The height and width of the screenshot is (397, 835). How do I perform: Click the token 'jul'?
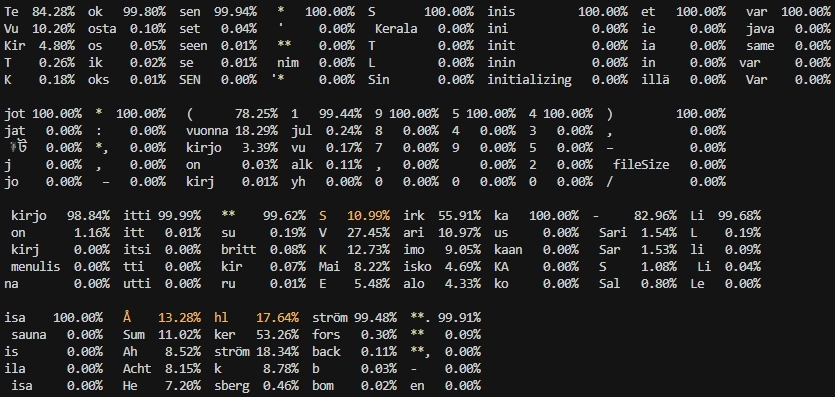pos(302,130)
